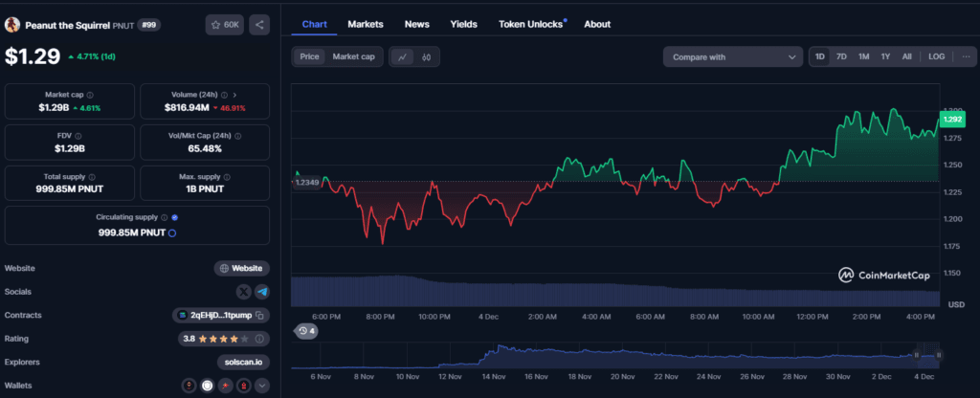Open the share icon button

click(259, 25)
